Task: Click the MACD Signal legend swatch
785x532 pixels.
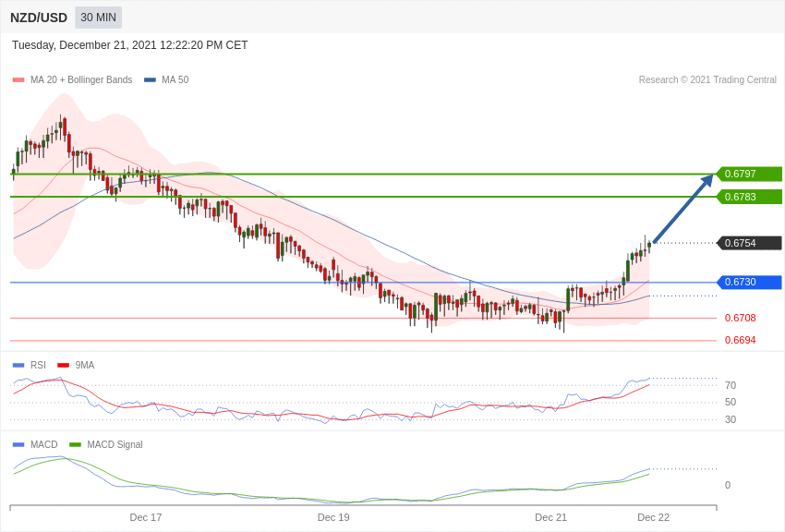Action: point(75,444)
